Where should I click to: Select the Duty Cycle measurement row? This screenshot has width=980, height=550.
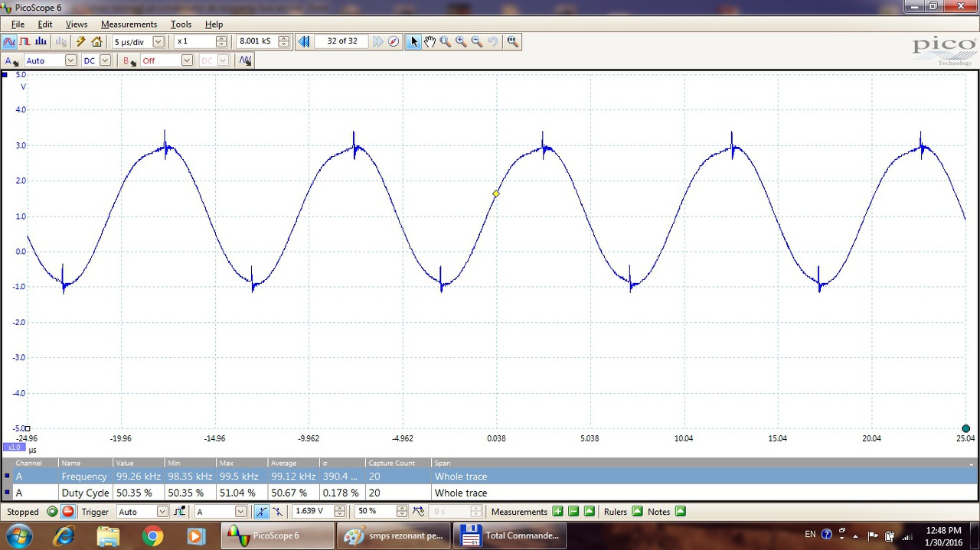[x=490, y=493]
